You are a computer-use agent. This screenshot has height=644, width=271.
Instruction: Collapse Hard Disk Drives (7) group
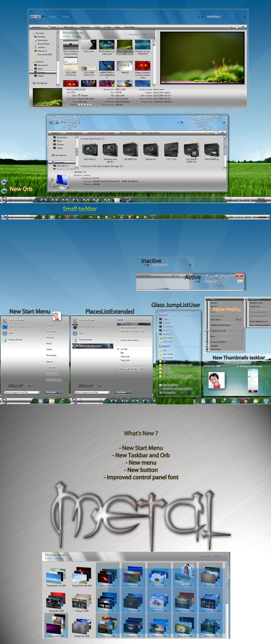81,139
